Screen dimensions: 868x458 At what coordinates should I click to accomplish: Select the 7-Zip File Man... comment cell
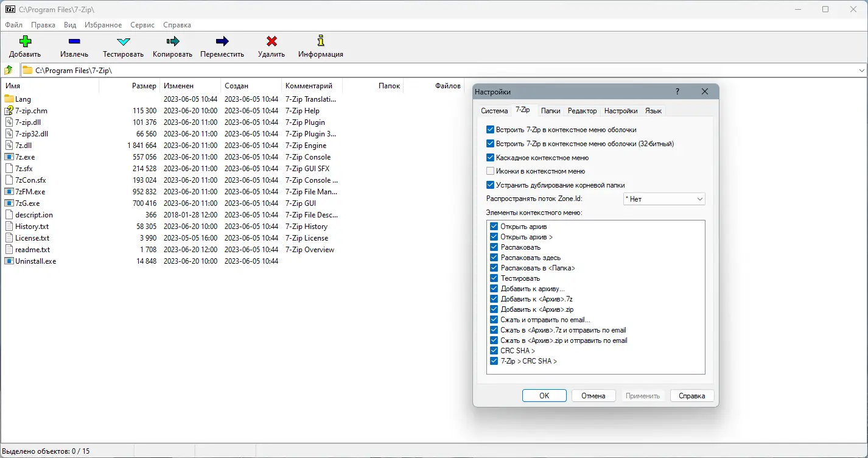312,192
